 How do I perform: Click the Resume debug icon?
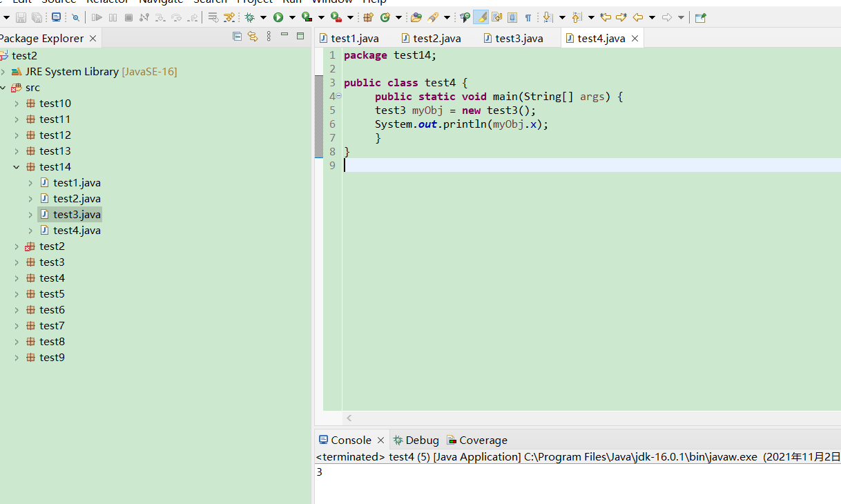(97, 17)
